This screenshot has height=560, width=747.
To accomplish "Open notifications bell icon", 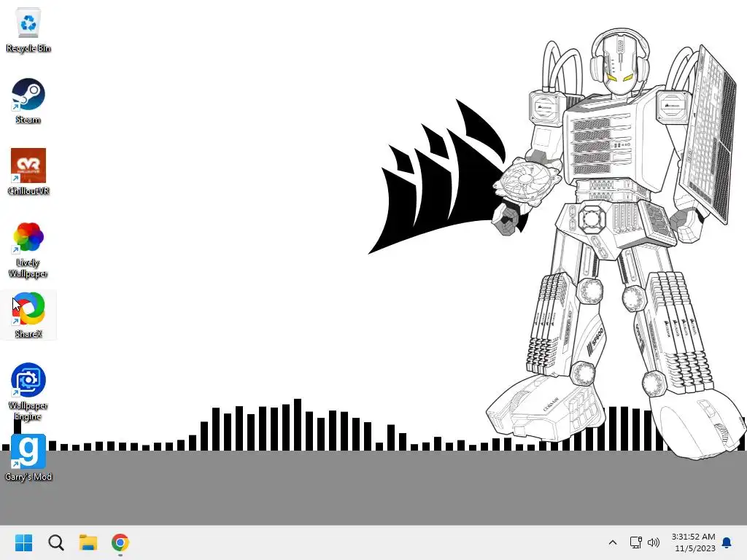I will tap(727, 542).
